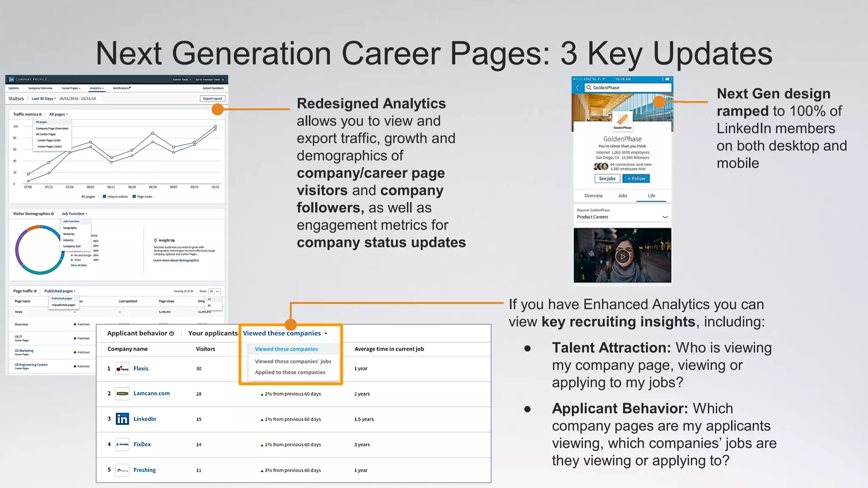
Task: Open Analytics dropdown tab
Action: (96, 88)
